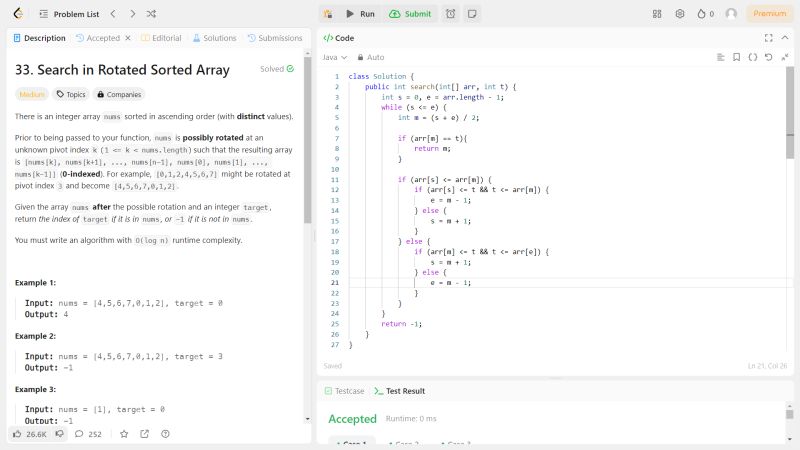Viewport: 800px width, 450px height.
Task: Switch to the Testcase tab
Action: [344, 391]
